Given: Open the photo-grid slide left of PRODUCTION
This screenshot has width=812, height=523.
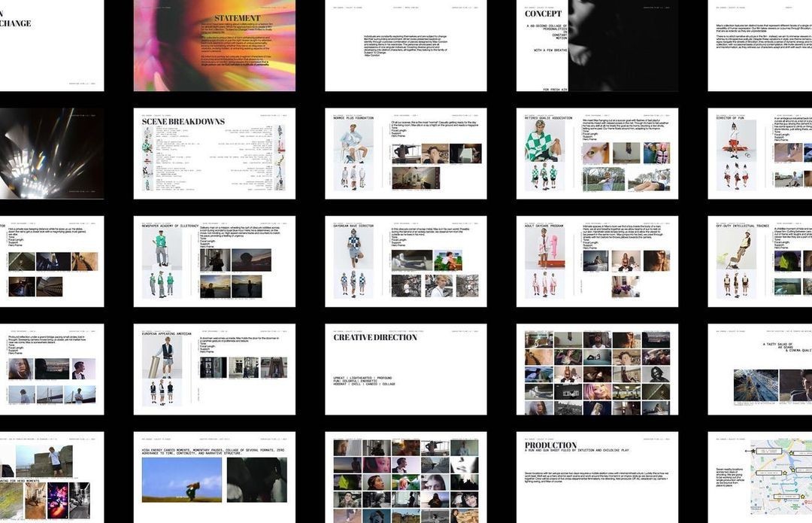Looking at the screenshot, I should [406, 477].
